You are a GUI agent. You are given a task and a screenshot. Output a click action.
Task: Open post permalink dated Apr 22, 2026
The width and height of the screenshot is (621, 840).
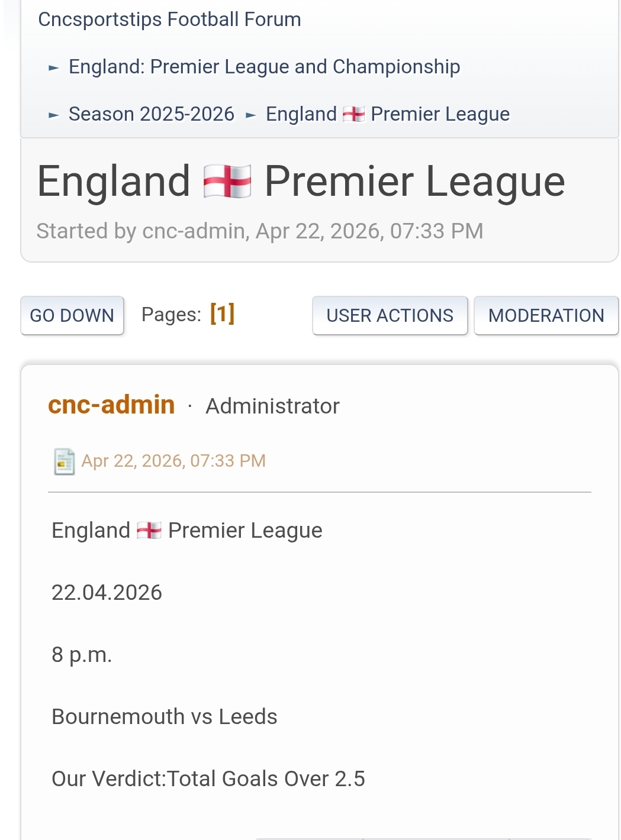click(173, 461)
